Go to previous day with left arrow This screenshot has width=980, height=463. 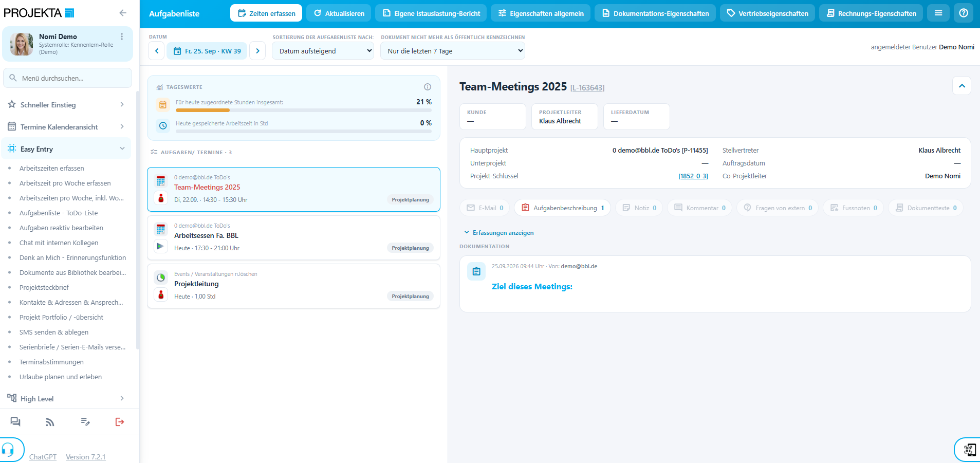point(157,51)
